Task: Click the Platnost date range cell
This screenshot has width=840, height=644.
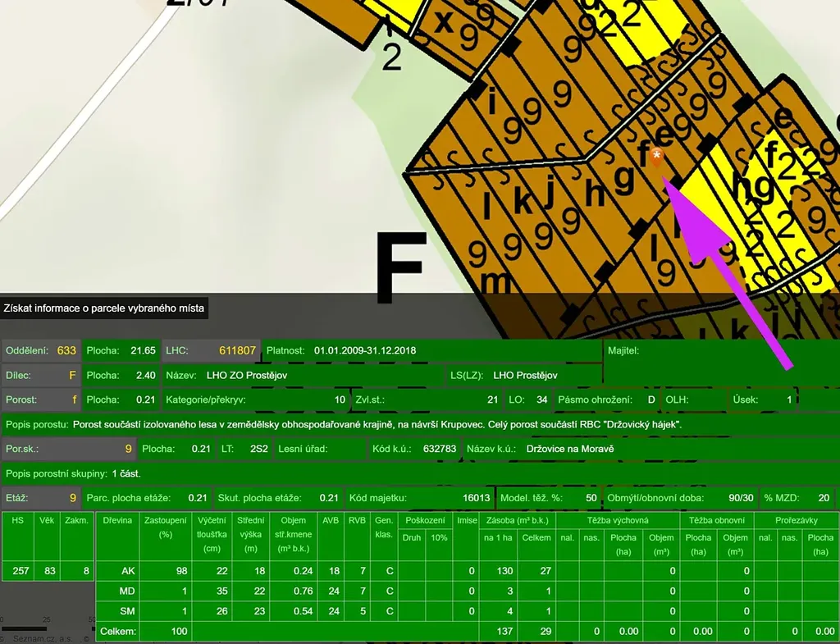Action: 365,350
